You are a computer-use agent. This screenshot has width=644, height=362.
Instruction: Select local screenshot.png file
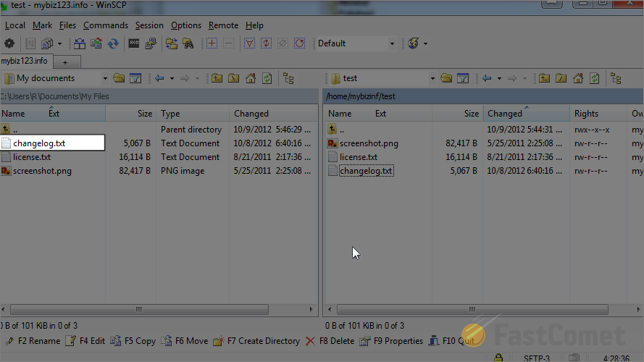pos(42,171)
